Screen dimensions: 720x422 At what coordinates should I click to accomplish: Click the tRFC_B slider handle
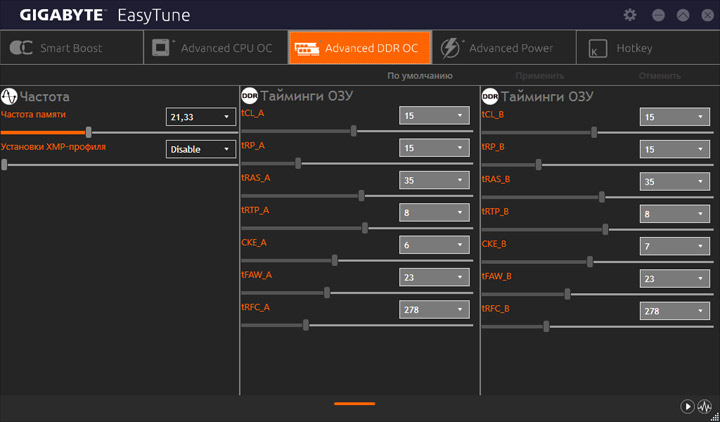(x=546, y=326)
